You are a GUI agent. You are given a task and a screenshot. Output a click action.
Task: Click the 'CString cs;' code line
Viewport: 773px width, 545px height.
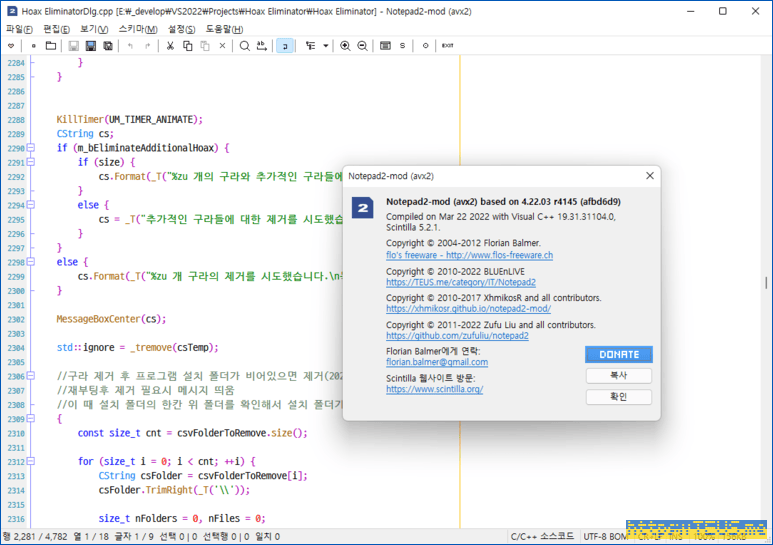coord(85,134)
